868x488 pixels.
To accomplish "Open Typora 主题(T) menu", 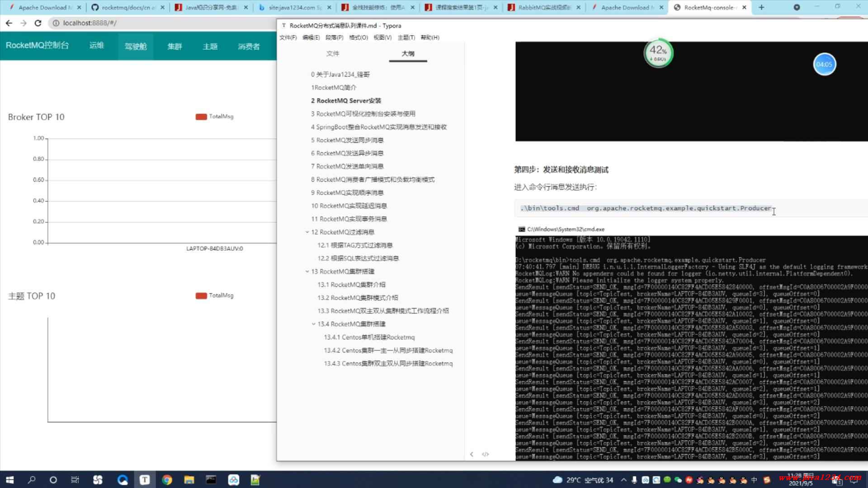I will 406,38.
